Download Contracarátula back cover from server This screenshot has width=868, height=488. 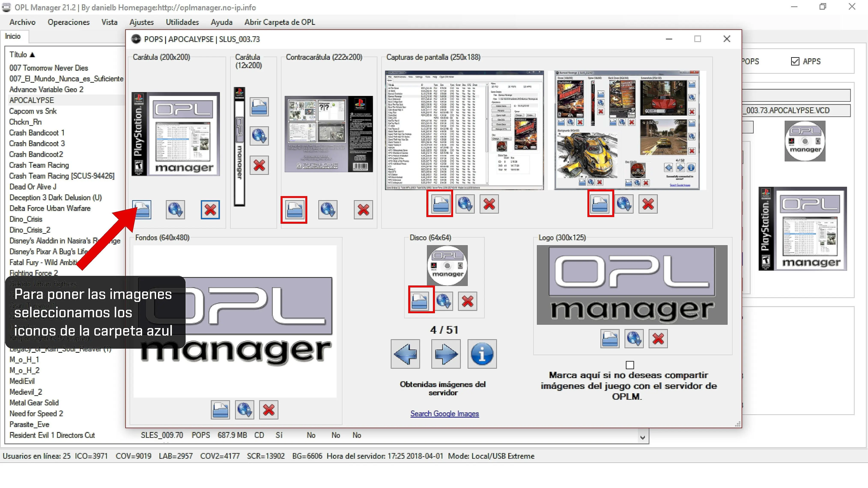click(328, 209)
